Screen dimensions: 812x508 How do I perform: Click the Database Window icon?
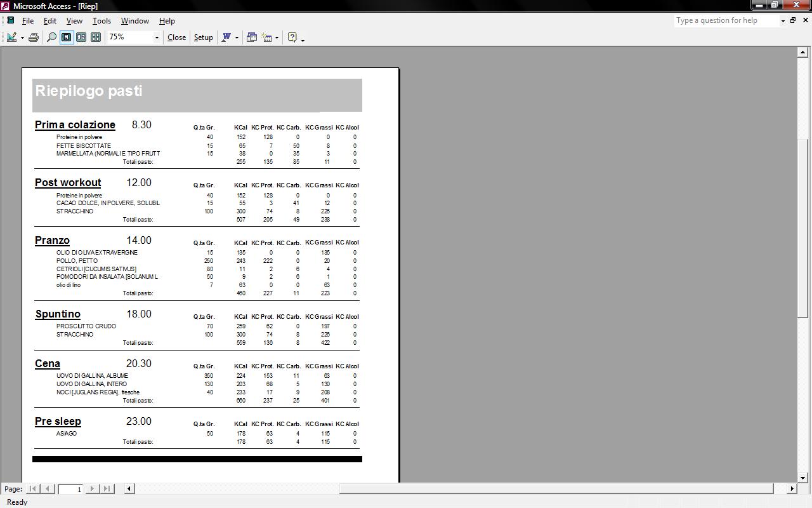(x=251, y=37)
